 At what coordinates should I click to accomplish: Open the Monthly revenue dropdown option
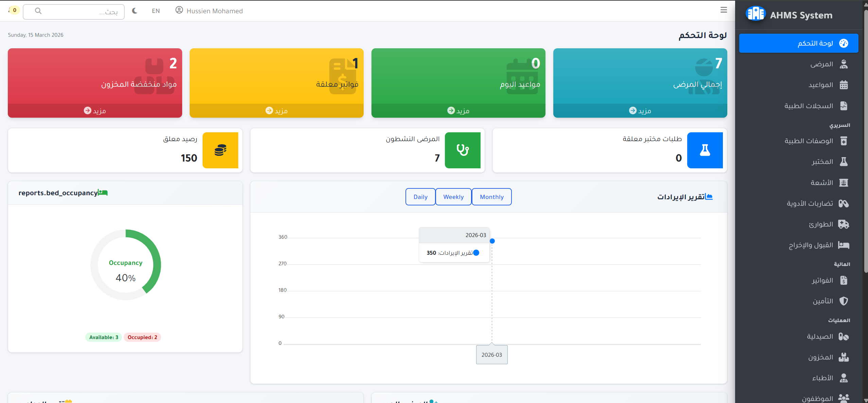pos(492,197)
